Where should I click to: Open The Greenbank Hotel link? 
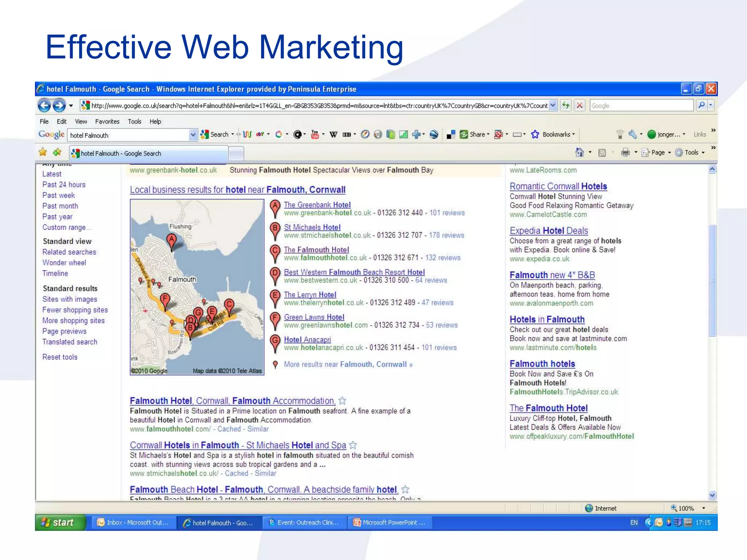click(317, 205)
